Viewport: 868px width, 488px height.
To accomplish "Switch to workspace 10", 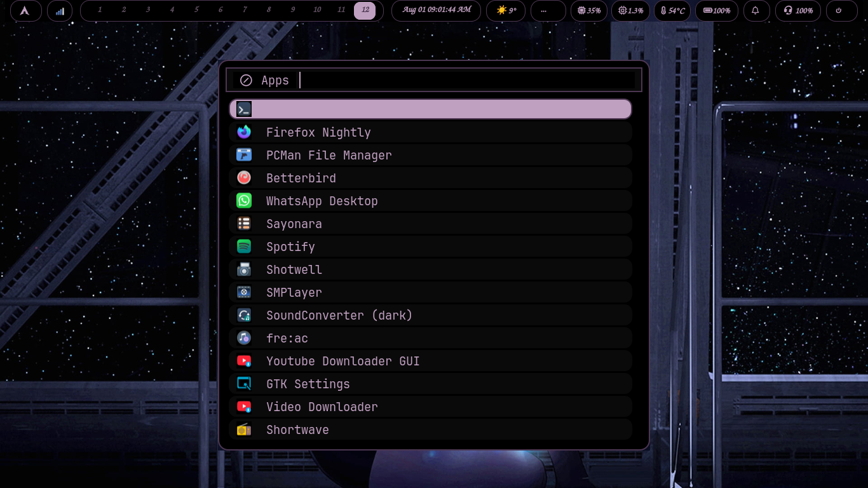I will click(317, 10).
